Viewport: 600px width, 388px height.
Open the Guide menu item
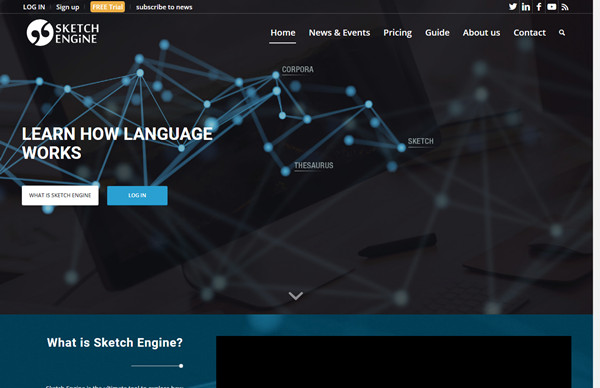pyautogui.click(x=437, y=33)
